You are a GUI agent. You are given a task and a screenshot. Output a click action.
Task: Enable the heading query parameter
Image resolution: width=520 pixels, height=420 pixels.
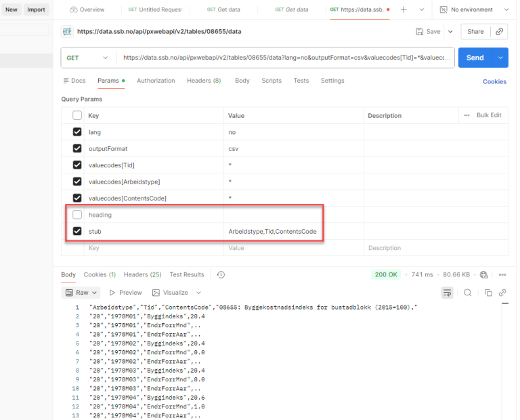77,215
